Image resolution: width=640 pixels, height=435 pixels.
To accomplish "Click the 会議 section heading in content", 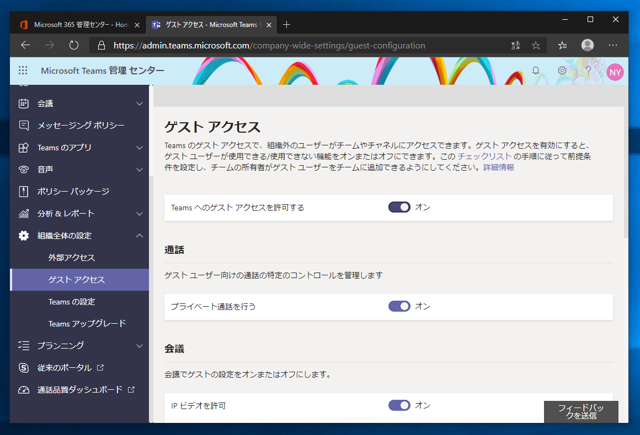I will (x=174, y=348).
